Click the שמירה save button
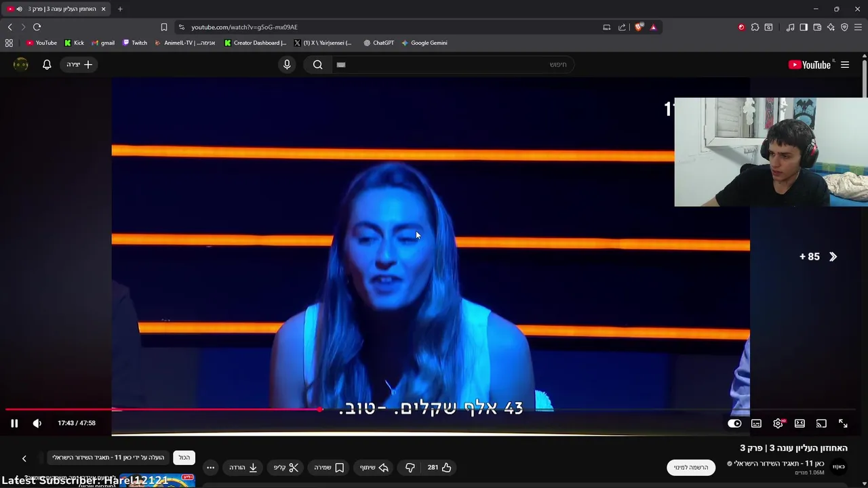The image size is (868, 488). (x=329, y=467)
